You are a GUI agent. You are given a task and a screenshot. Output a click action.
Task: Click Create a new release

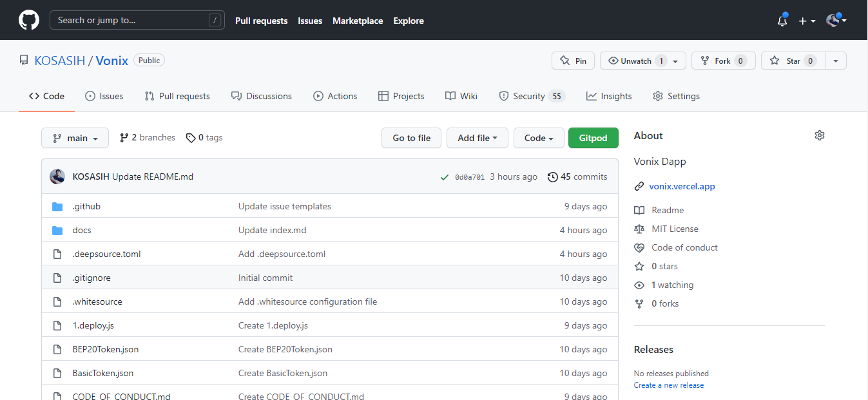[669, 385]
